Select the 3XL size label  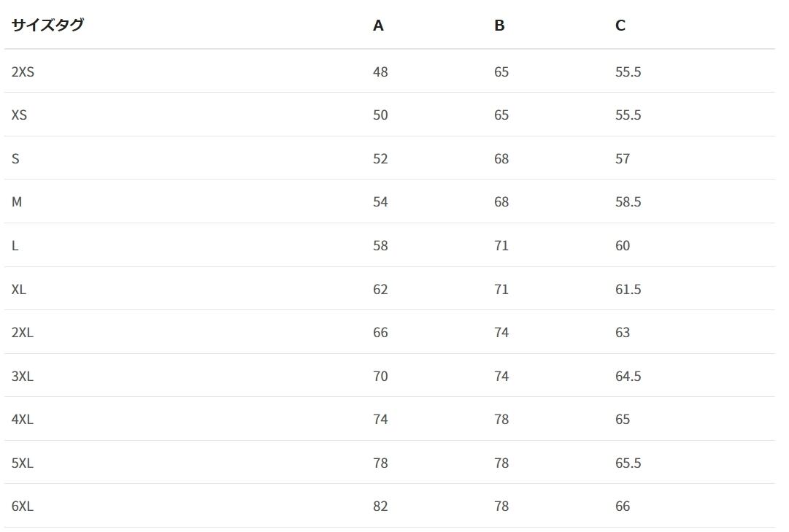pyautogui.click(x=23, y=377)
